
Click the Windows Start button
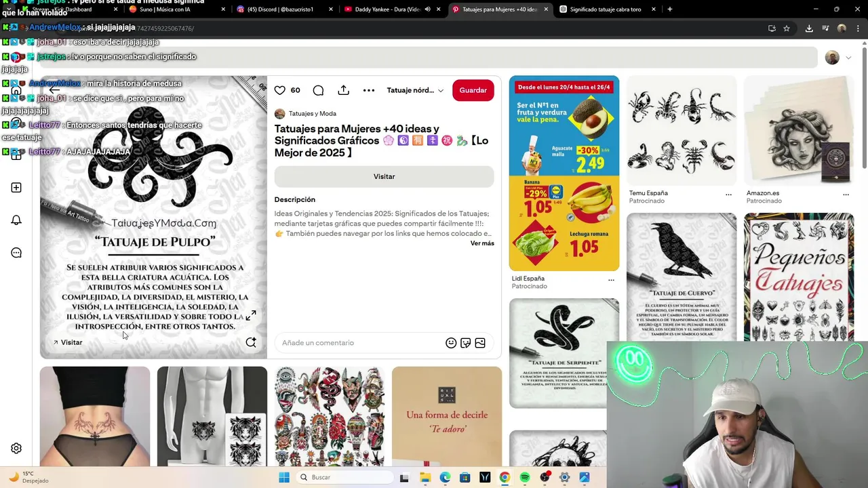(284, 477)
